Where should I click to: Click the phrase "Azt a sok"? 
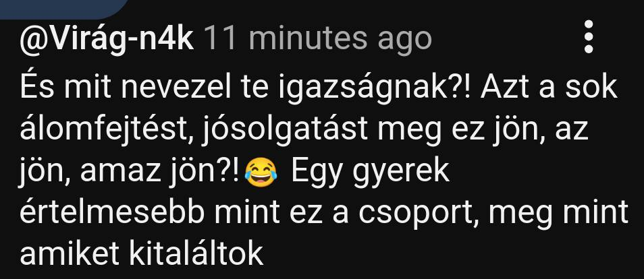coord(549,87)
